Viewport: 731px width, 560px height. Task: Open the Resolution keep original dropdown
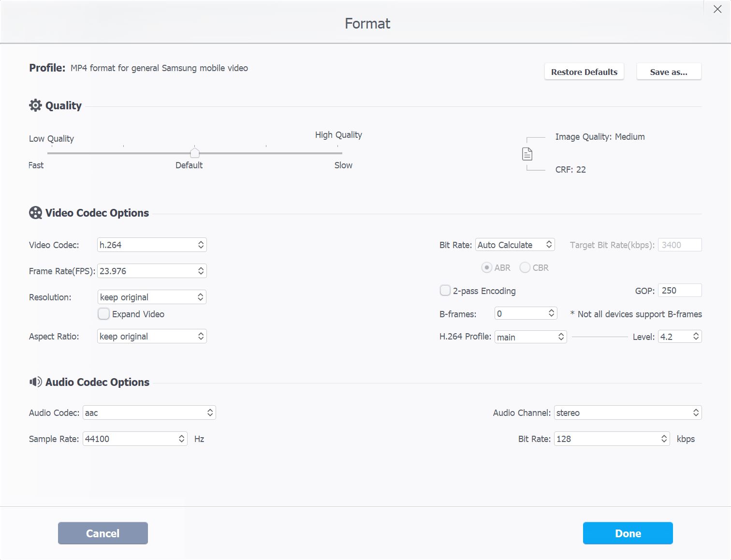152,297
